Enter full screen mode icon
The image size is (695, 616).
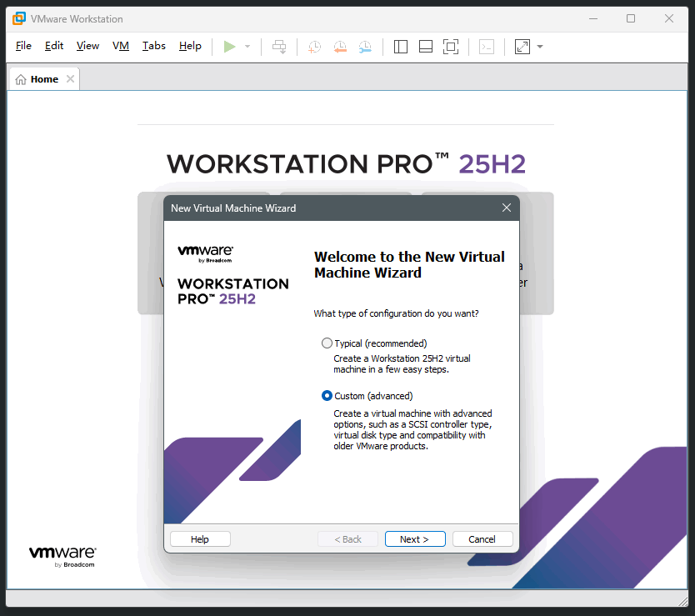tap(451, 47)
